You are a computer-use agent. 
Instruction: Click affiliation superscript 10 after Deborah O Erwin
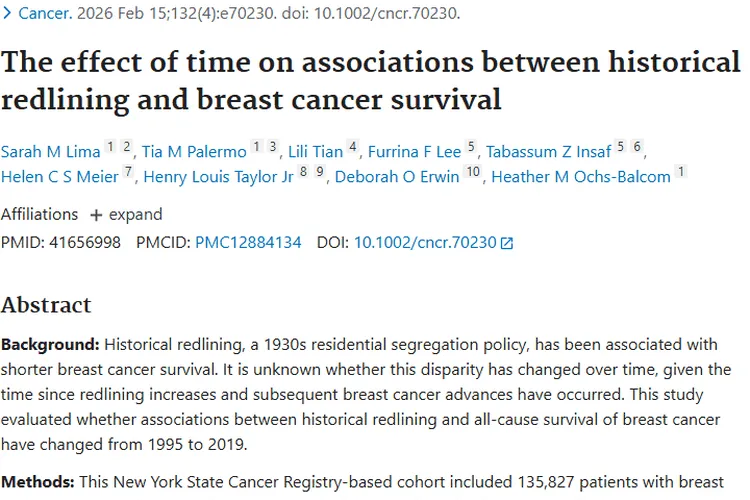coord(473,173)
